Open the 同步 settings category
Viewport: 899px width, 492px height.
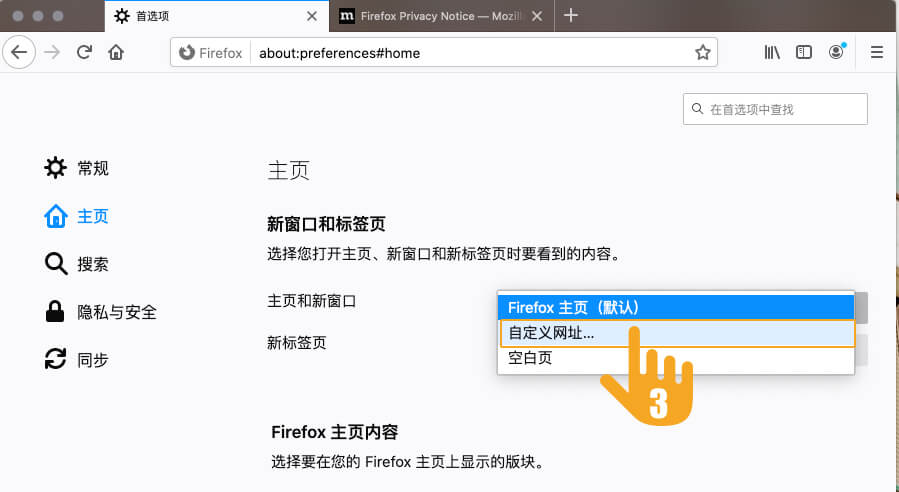tap(76, 360)
